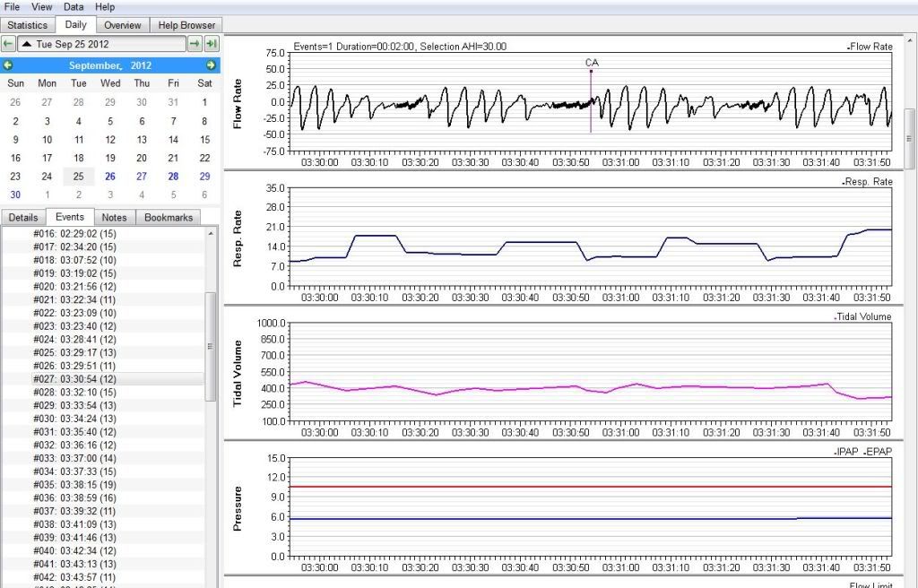Select event #027: 03:30:54 (12)
The height and width of the screenshot is (588, 918).
tap(75, 379)
